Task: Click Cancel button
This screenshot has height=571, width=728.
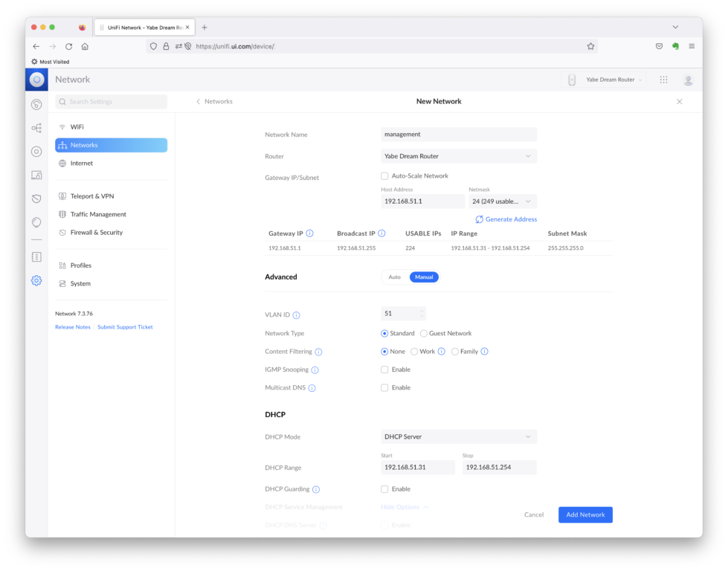Action: coord(534,514)
